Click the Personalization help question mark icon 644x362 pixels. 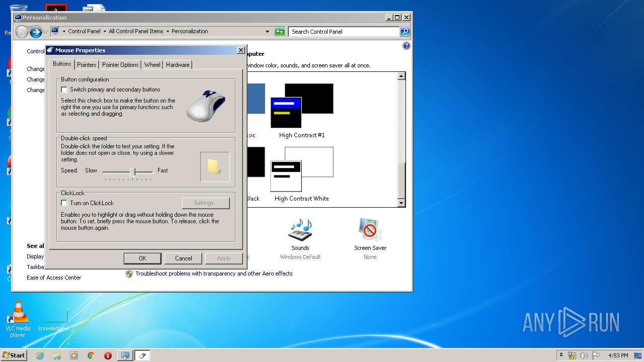pos(407,46)
